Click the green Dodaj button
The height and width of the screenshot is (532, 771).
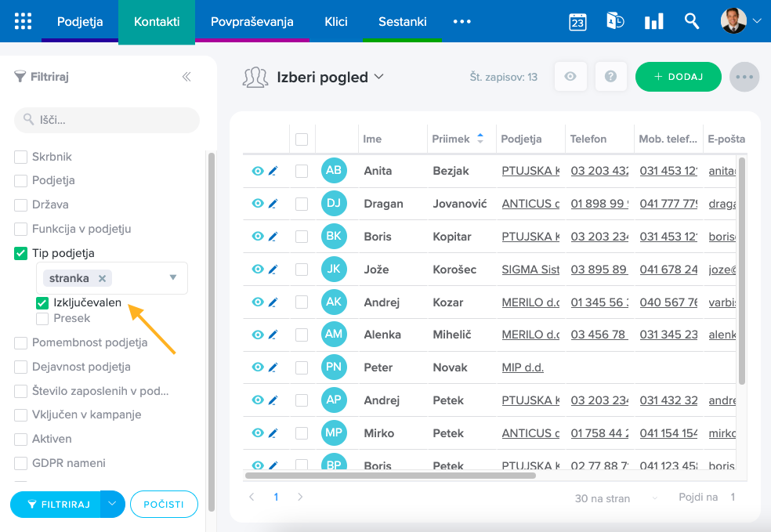678,77
